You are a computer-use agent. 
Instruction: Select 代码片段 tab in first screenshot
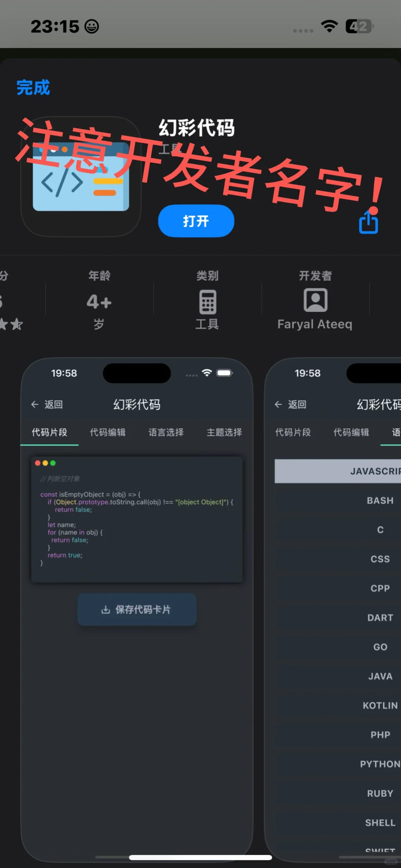click(x=49, y=432)
